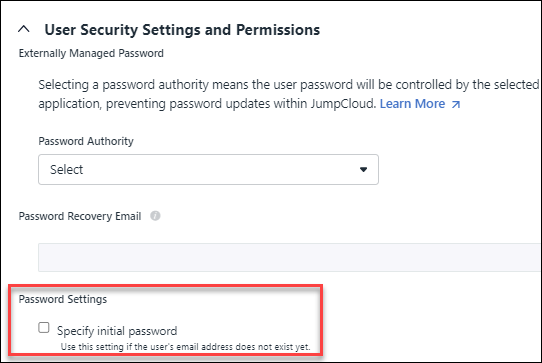Collapse the User Security Settings section chevron
The image size is (542, 363).
[x=24, y=29]
